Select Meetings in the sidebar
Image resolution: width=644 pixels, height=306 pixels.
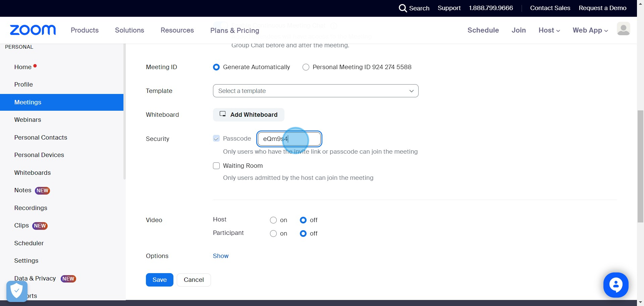click(x=62, y=102)
